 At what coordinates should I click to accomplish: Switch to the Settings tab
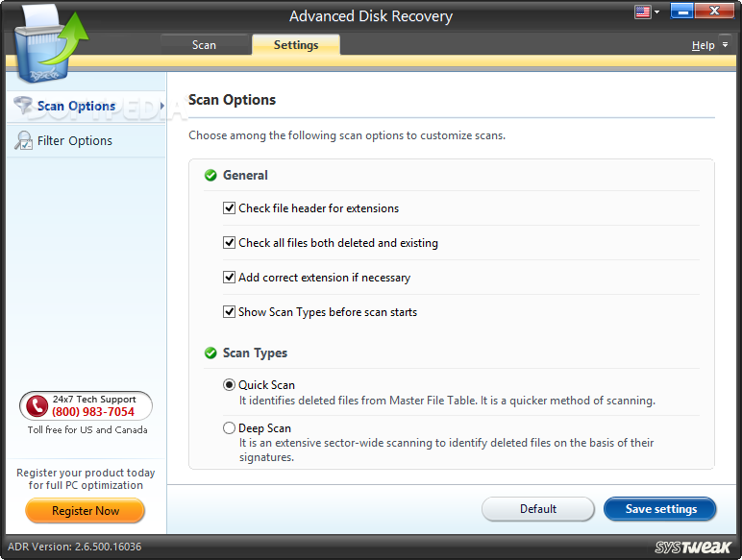pyautogui.click(x=296, y=45)
